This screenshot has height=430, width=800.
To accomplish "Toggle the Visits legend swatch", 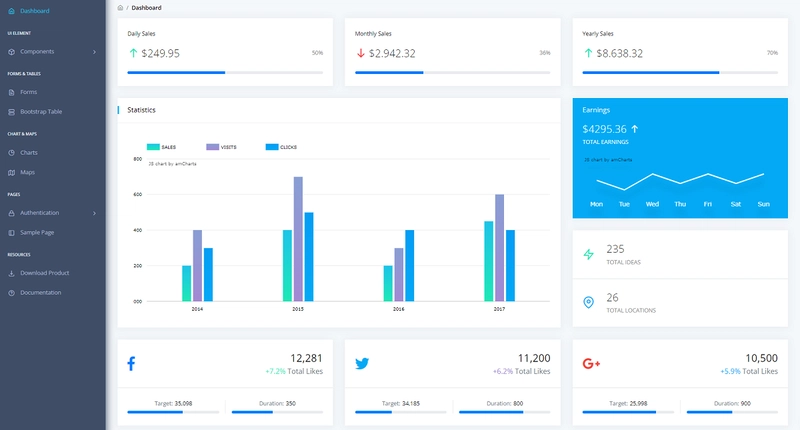I will [x=213, y=147].
